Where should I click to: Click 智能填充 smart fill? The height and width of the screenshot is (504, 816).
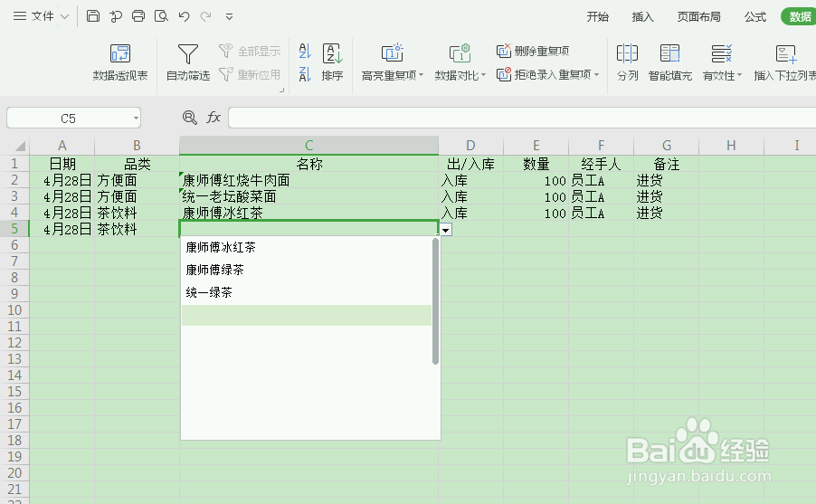pyautogui.click(x=669, y=62)
